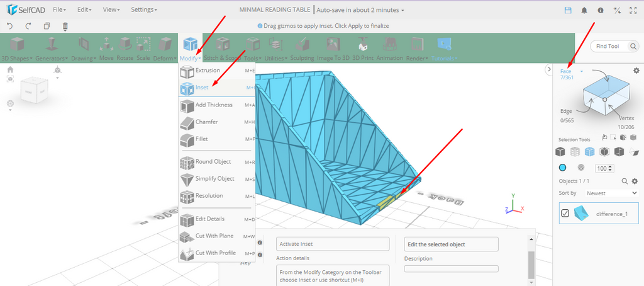Expand the 3D Shapes dropdown

tap(17, 49)
